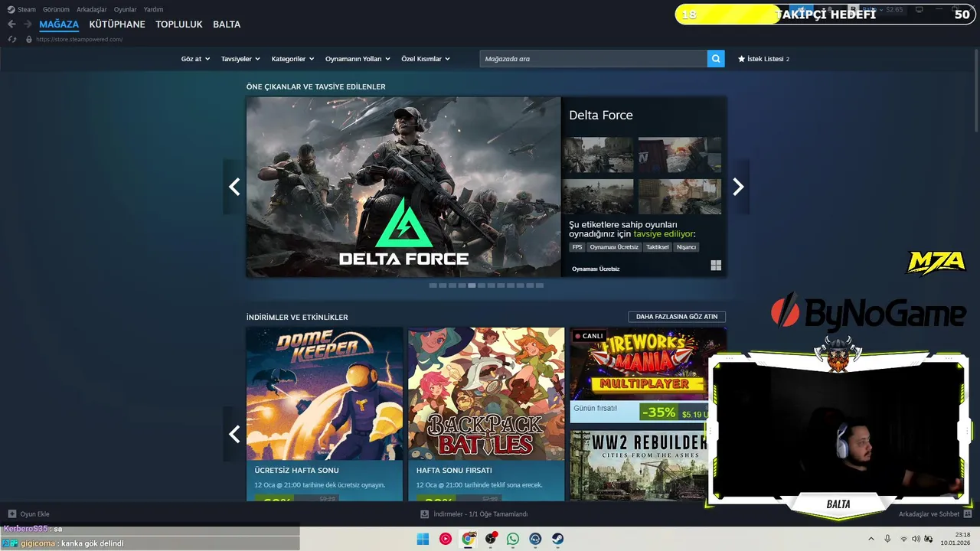
Task: Open the Wi-Fi network tray icon
Action: click(903, 539)
